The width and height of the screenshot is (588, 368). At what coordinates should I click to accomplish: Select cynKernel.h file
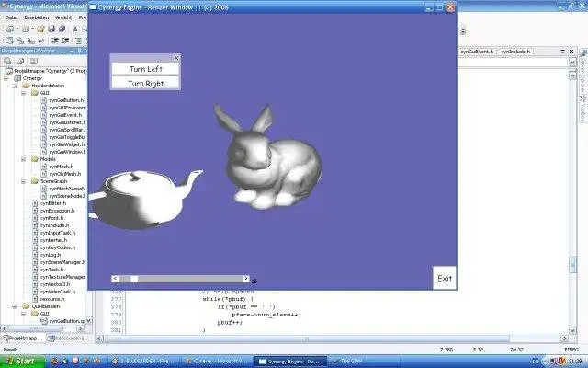click(53, 240)
